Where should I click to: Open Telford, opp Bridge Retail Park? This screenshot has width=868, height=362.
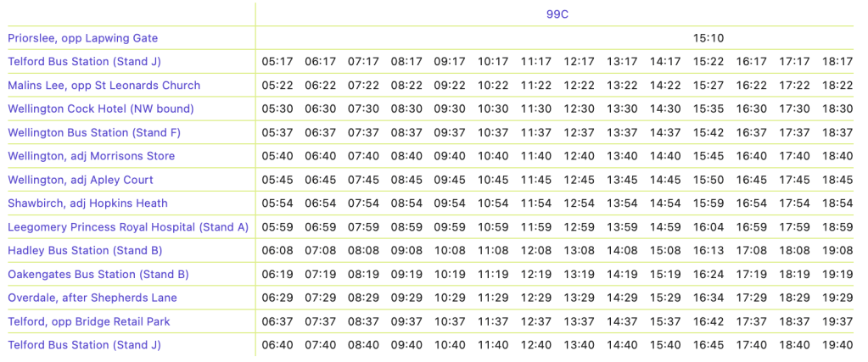(x=89, y=321)
